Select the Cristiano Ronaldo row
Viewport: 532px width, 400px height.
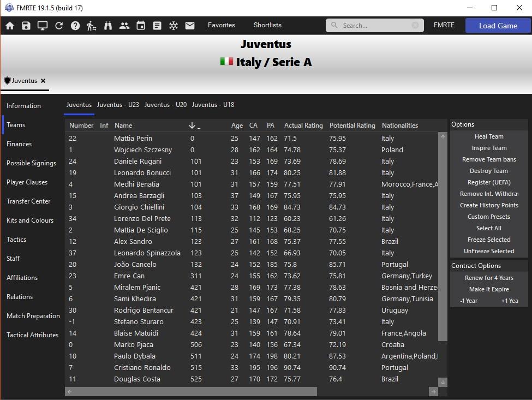pos(252,368)
